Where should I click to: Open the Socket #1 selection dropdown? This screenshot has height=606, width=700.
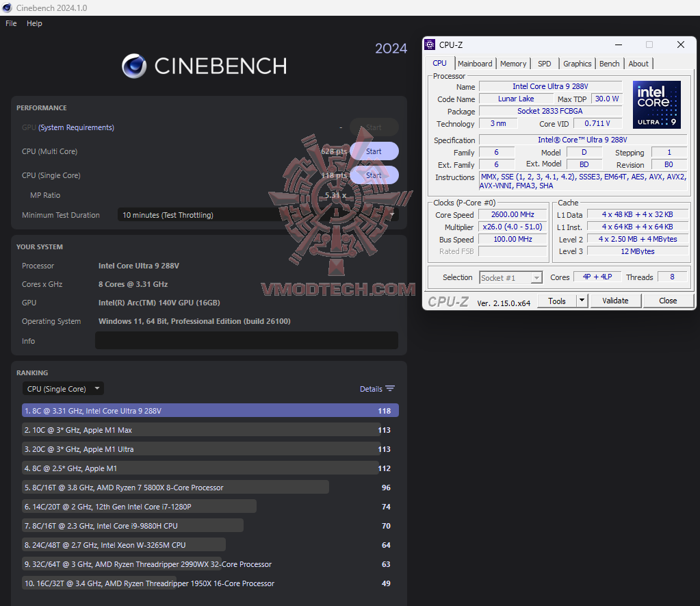[x=511, y=277]
